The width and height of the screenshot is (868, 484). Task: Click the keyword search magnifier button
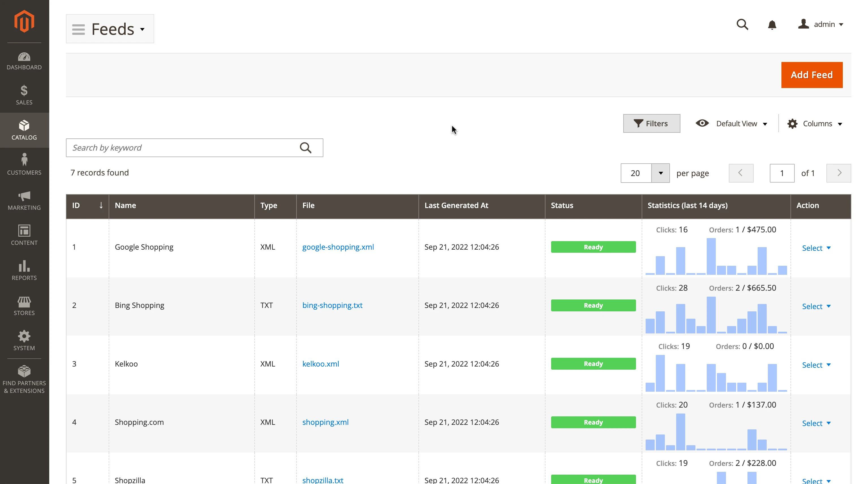(306, 148)
